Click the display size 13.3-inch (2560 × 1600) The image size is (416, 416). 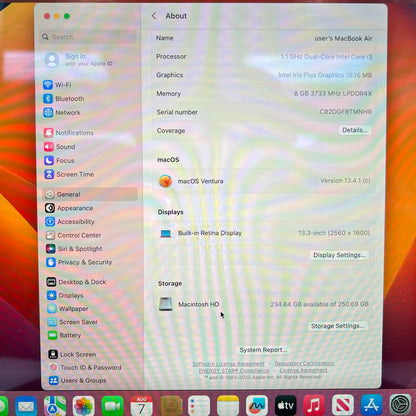(334, 233)
